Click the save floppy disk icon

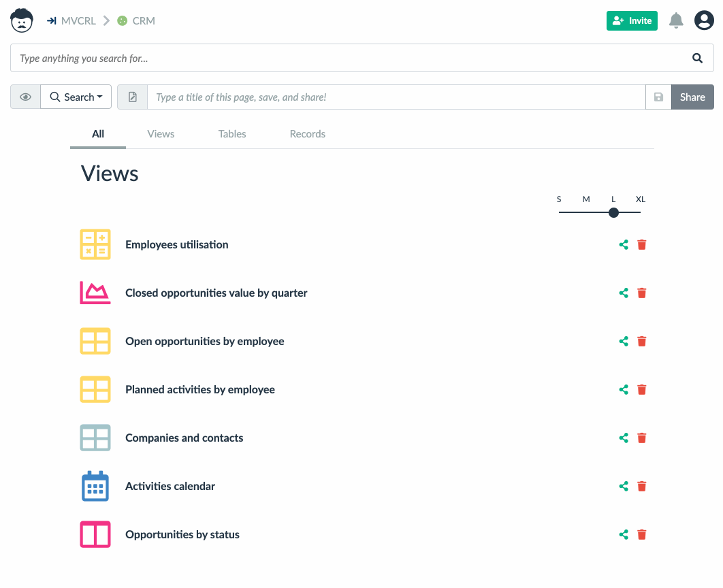pos(658,97)
